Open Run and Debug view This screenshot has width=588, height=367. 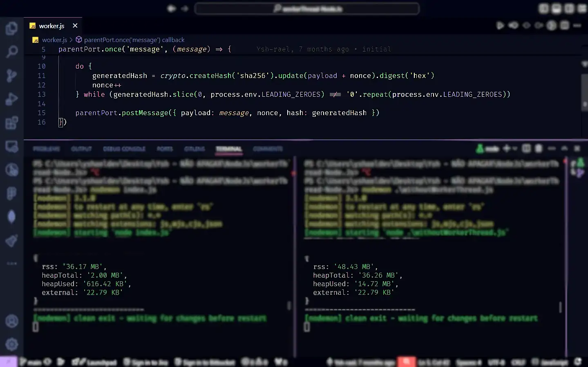coord(11,99)
